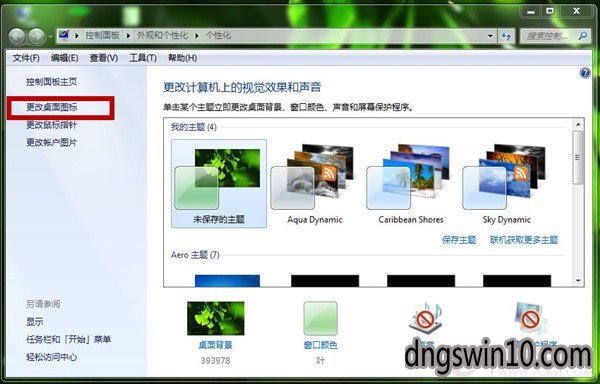Click the theme list scroll up arrow
The width and height of the screenshot is (600, 384).
pyautogui.click(x=578, y=124)
